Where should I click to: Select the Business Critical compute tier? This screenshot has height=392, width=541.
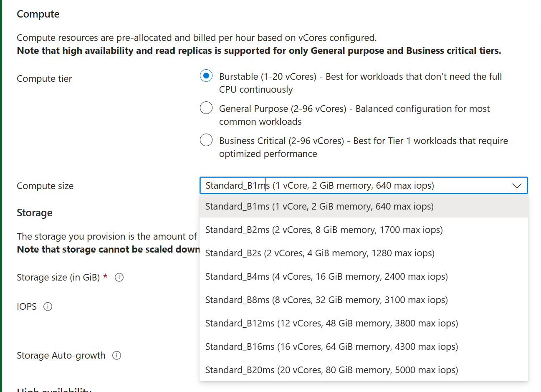click(x=206, y=140)
